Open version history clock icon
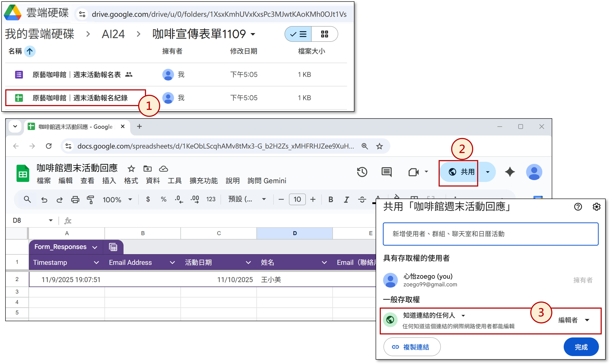Image resolution: width=610 pixels, height=364 pixels. [x=362, y=172]
